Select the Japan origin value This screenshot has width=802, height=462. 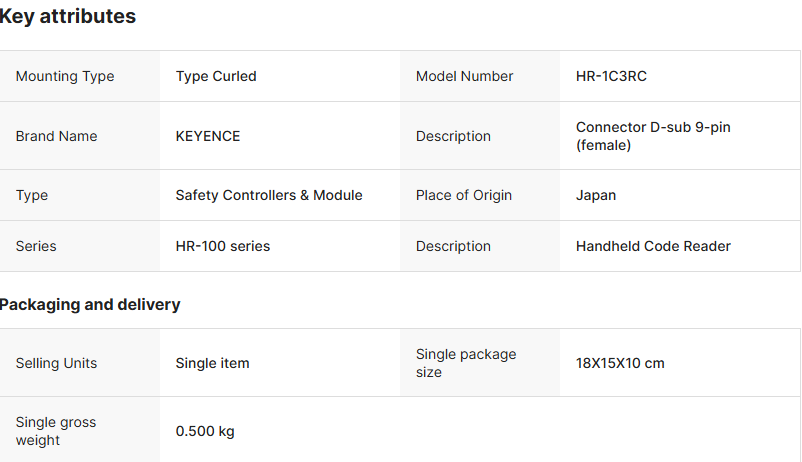596,195
